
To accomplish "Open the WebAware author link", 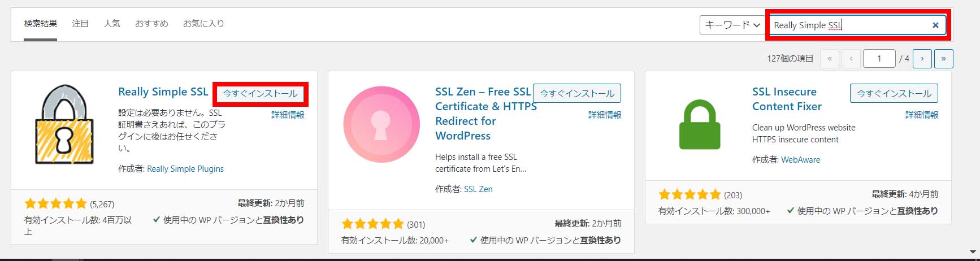I will coord(800,159).
